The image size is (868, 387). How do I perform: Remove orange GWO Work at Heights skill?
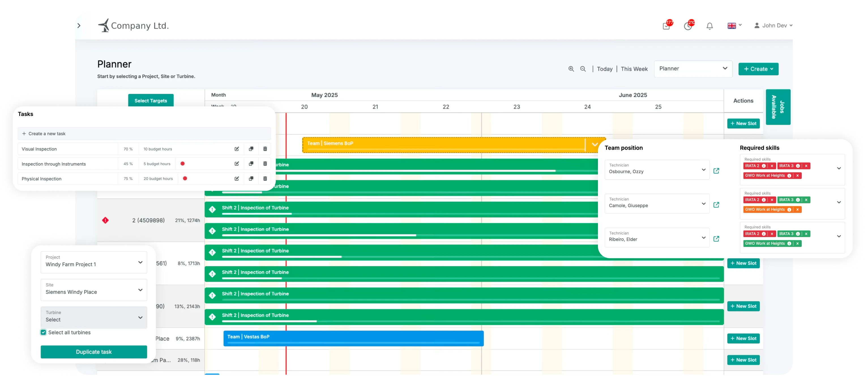798,210
